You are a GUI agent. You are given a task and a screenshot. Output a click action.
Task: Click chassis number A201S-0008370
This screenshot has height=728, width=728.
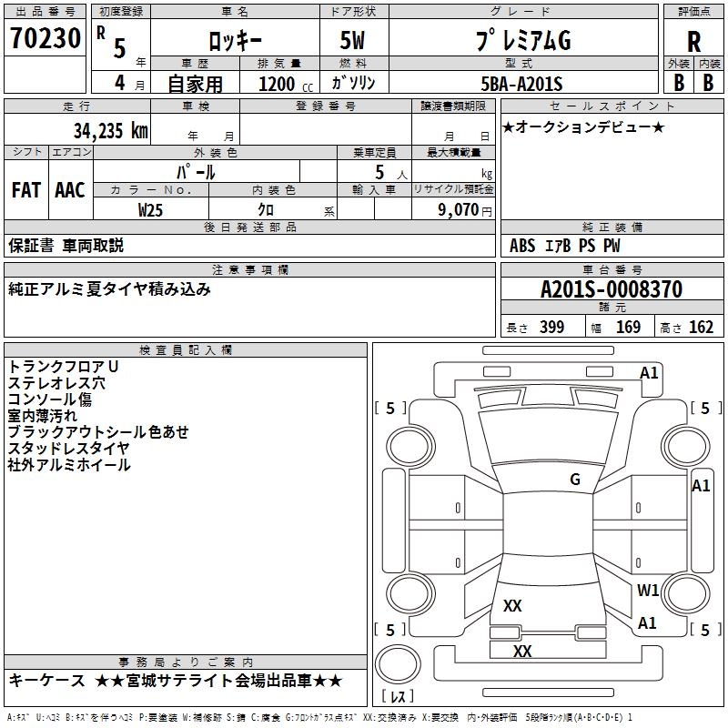(x=611, y=289)
